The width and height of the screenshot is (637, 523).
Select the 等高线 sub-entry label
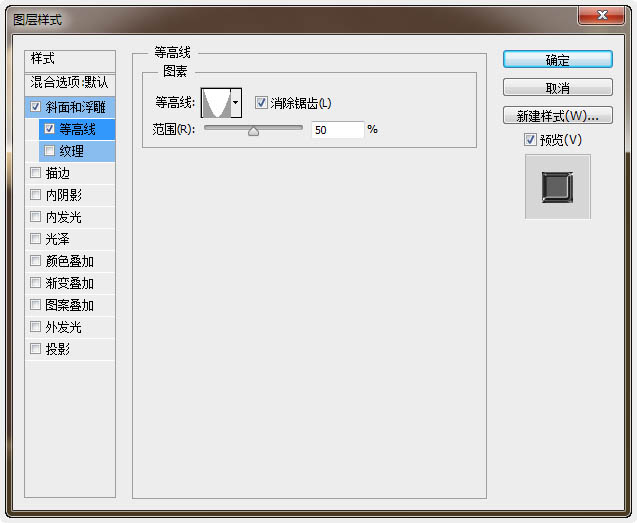(x=78, y=129)
